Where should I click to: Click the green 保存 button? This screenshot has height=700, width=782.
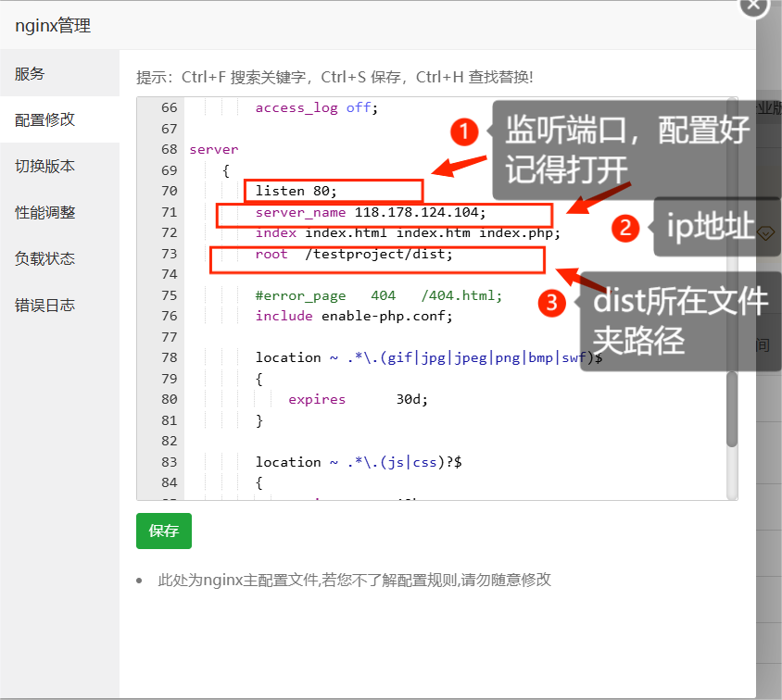click(164, 531)
